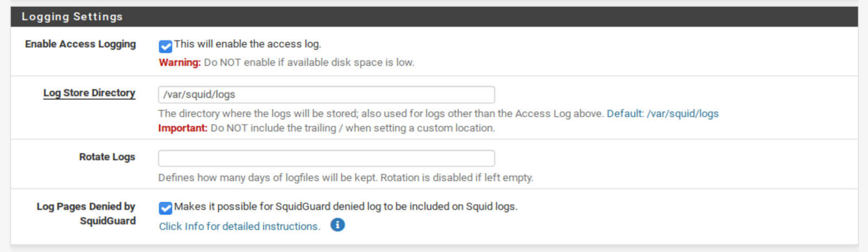Image resolution: width=868 pixels, height=252 pixels.
Task: Focus the Log Store Directory text field
Action: coord(327,94)
